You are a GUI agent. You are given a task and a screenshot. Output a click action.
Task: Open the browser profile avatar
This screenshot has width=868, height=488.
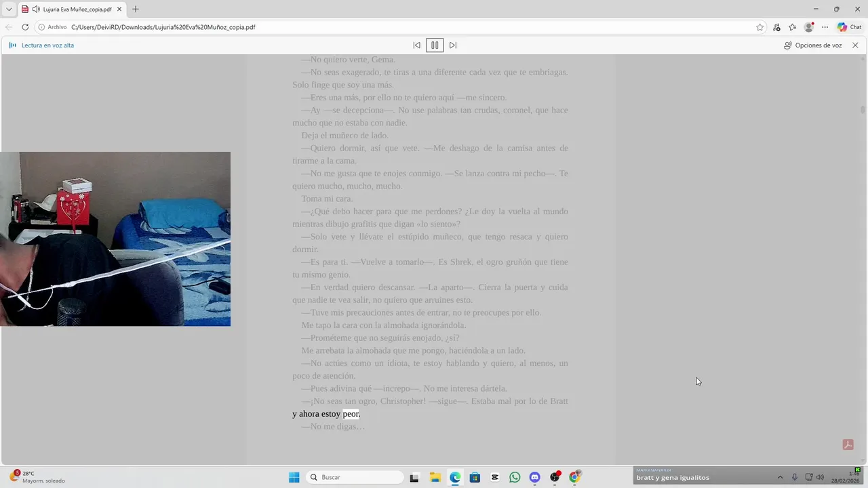(809, 27)
